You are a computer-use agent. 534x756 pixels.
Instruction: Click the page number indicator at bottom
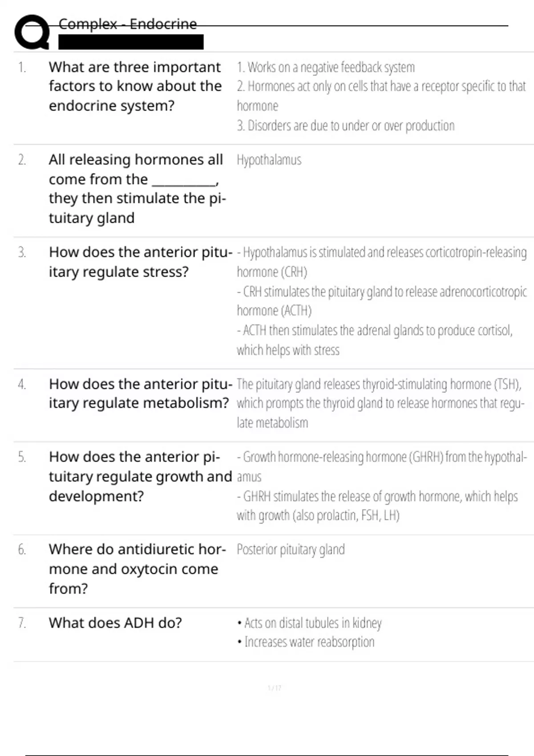click(275, 688)
